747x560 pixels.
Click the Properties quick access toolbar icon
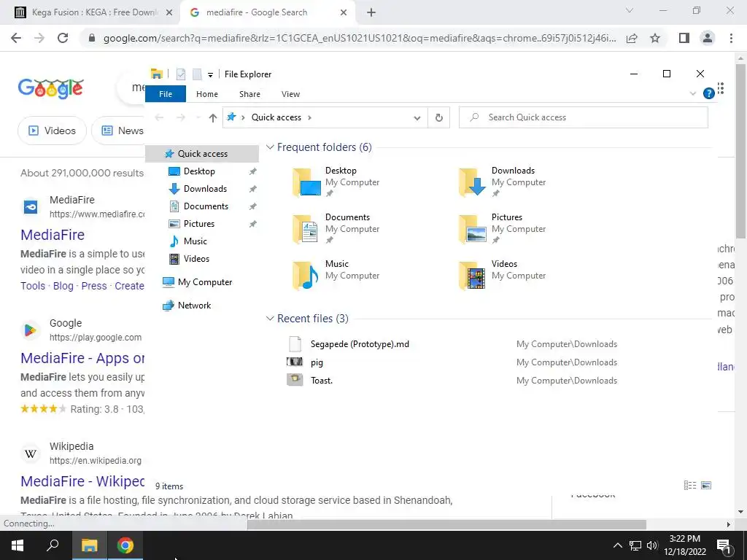[181, 74]
